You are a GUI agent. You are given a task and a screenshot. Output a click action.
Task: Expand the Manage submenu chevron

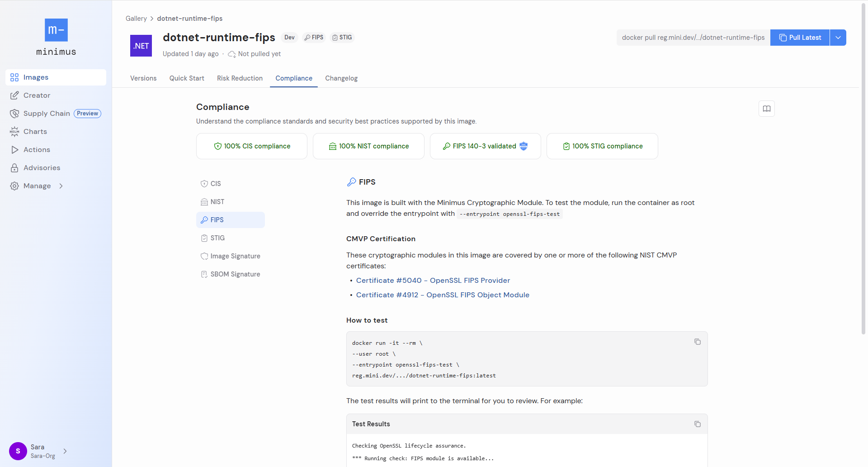[x=61, y=186]
